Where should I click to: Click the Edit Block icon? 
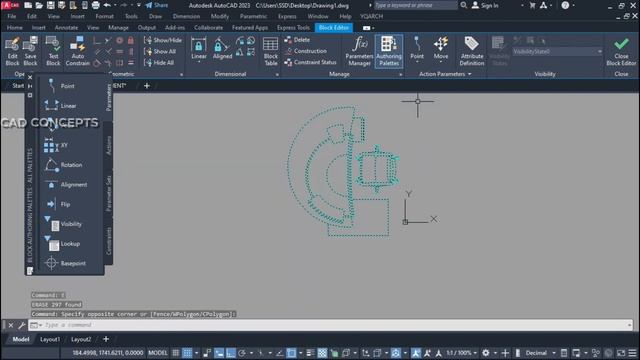click(x=12, y=51)
